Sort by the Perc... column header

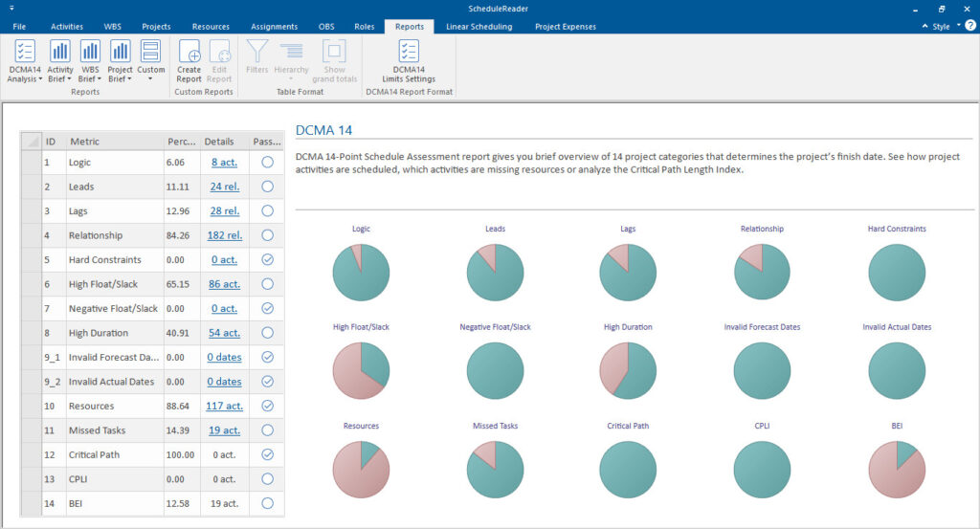click(182, 142)
